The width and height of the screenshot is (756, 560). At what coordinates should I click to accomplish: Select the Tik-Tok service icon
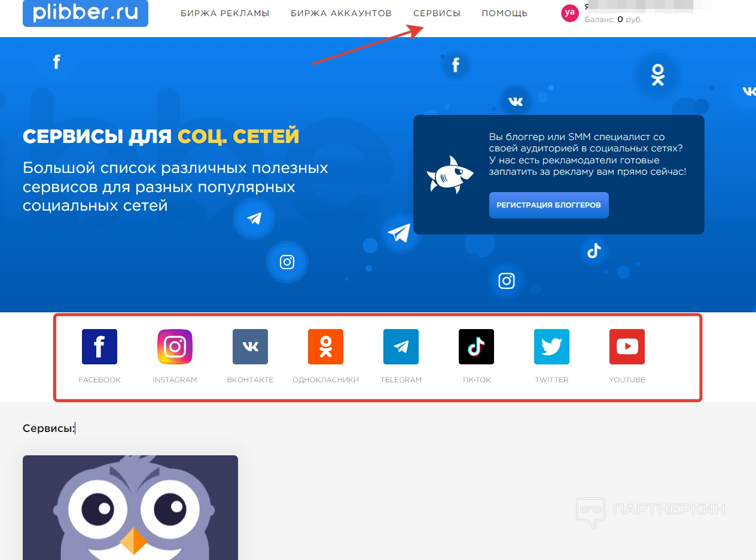476,346
